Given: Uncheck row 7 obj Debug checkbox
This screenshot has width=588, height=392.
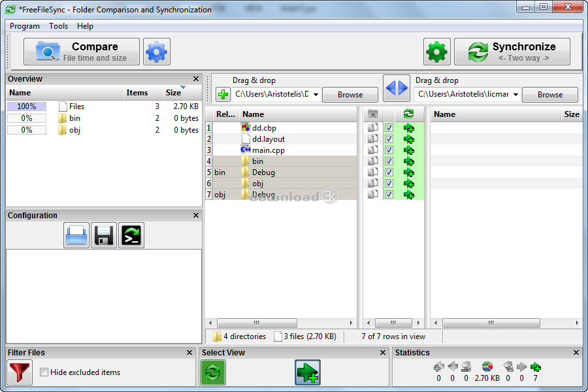Looking at the screenshot, I should tap(389, 194).
